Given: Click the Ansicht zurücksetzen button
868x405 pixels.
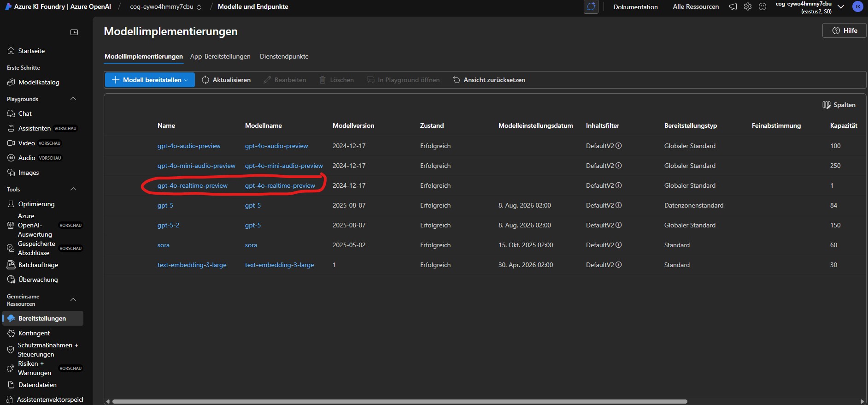Looking at the screenshot, I should (x=489, y=80).
